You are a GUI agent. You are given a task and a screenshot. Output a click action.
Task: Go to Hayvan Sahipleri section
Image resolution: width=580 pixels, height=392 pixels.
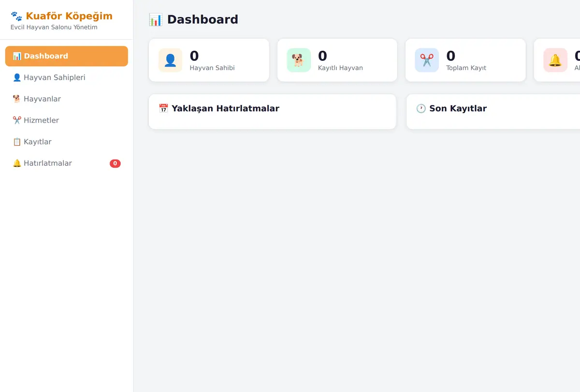(x=67, y=77)
